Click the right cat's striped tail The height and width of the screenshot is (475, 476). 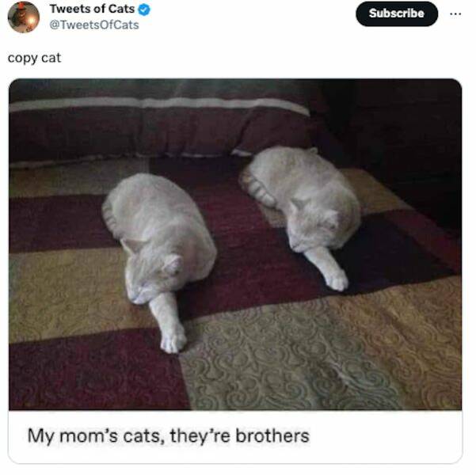click(x=258, y=188)
